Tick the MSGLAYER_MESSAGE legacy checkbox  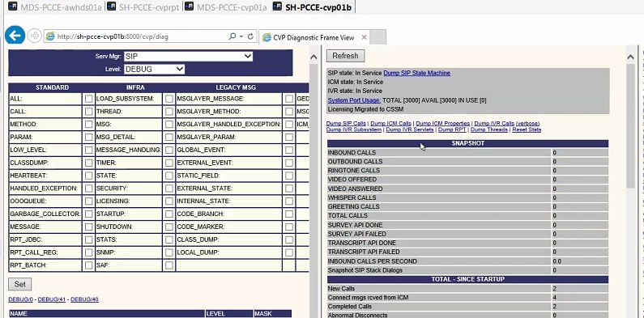pos(289,99)
